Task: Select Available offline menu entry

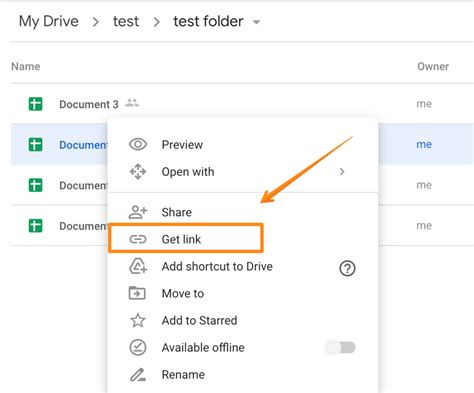Action: click(243, 347)
